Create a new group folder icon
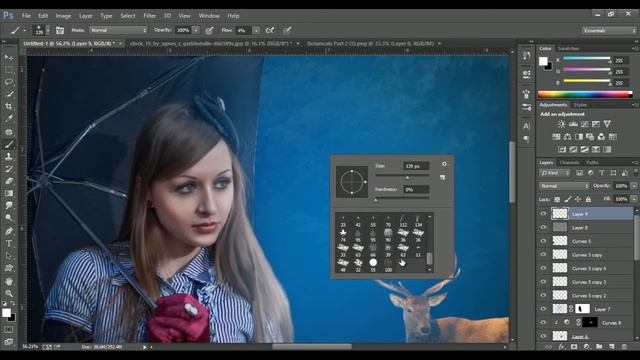The width and height of the screenshot is (640, 360). (x=599, y=347)
